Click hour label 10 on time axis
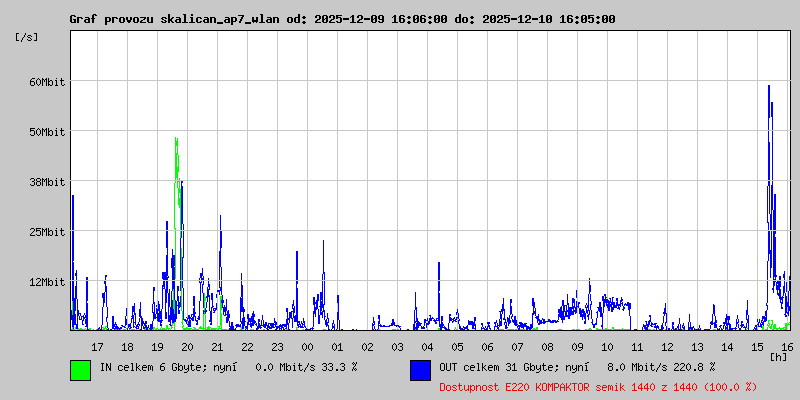The image size is (800, 400). click(x=607, y=347)
